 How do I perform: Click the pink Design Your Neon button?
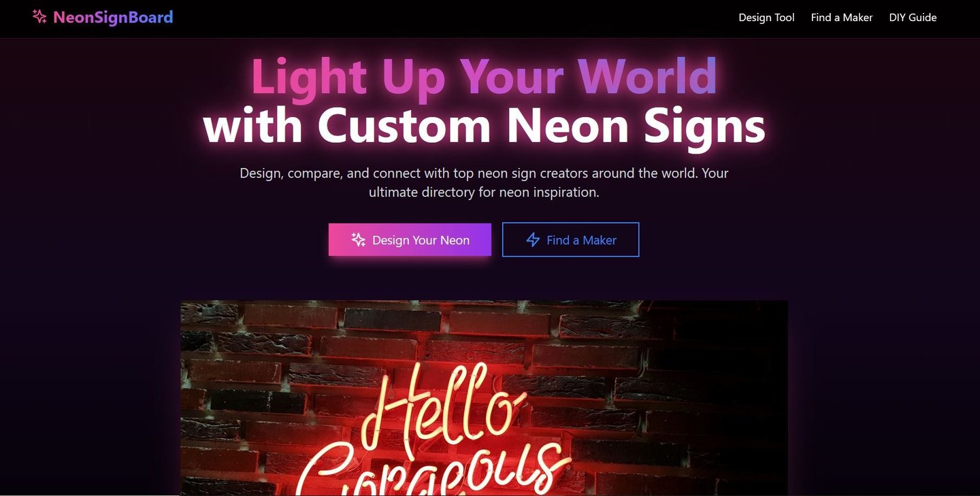pos(410,239)
